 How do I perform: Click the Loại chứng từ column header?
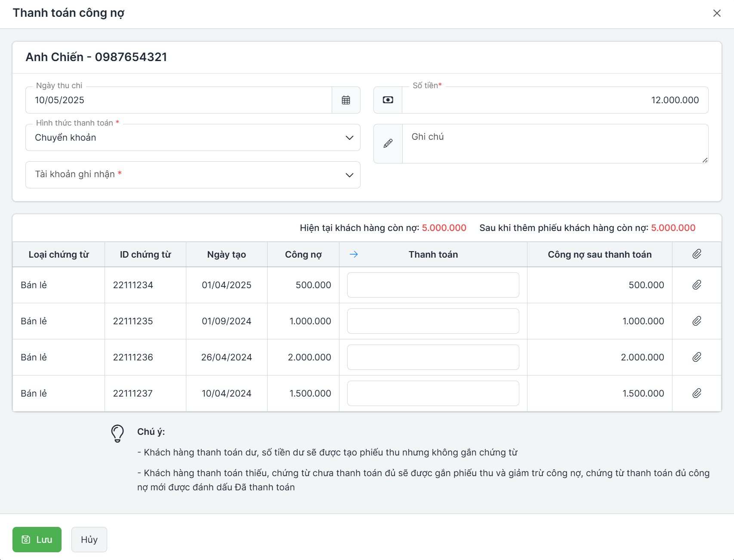pos(59,255)
